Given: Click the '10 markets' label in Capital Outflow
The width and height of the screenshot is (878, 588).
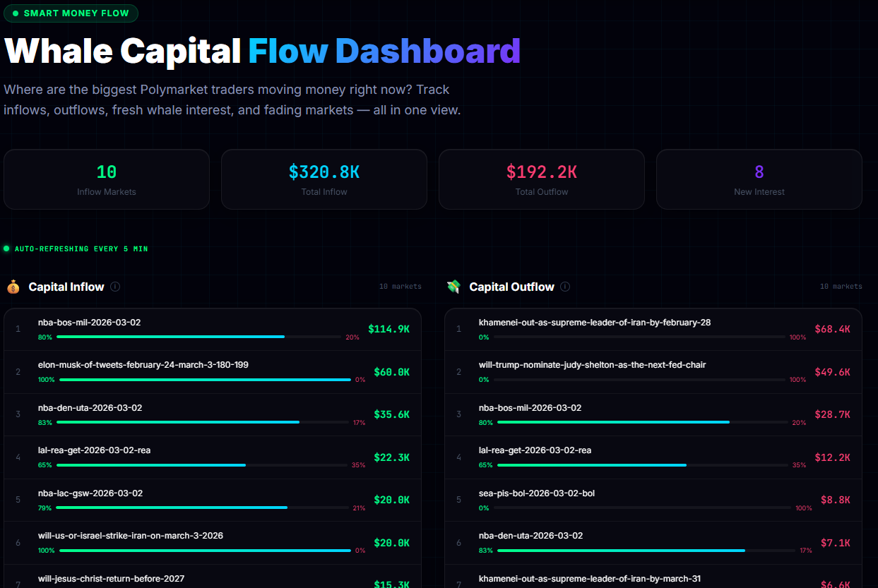Looking at the screenshot, I should pyautogui.click(x=841, y=287).
